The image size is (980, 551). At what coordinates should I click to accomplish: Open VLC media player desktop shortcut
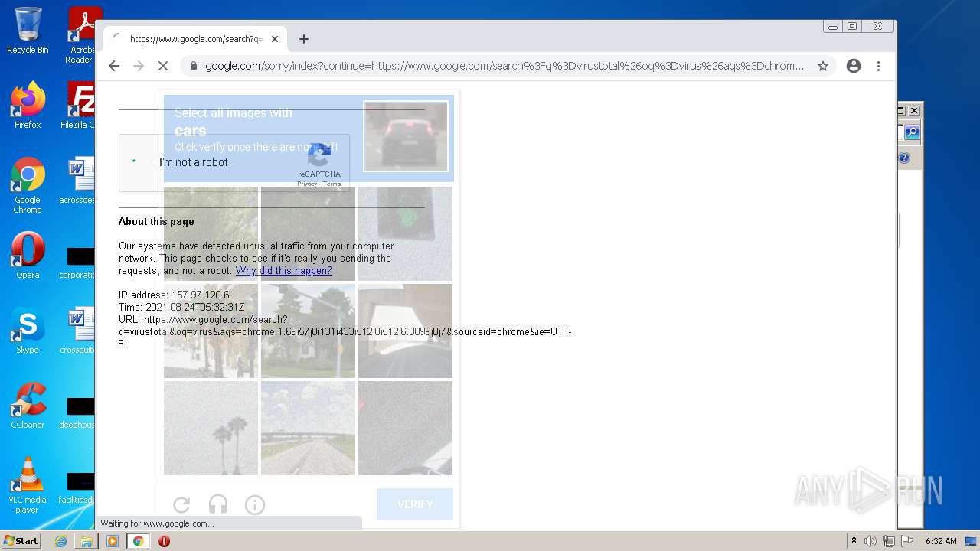[x=28, y=485]
